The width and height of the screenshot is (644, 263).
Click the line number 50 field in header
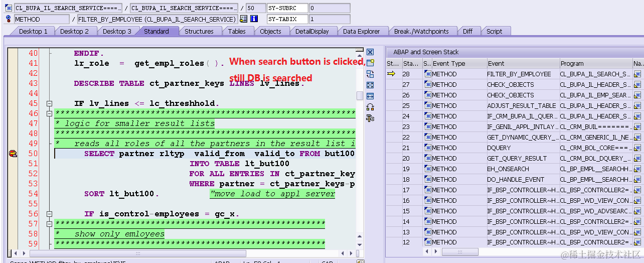click(256, 8)
